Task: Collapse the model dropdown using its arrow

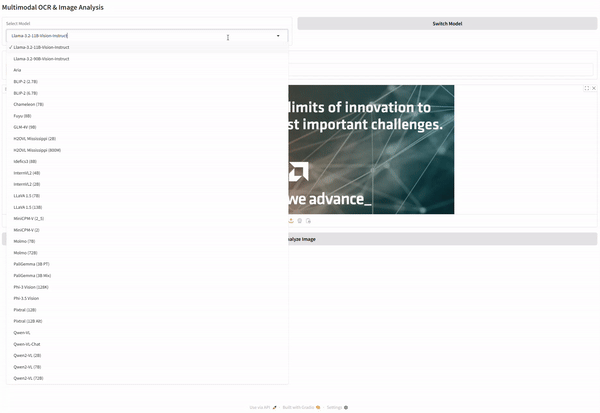Action: pos(278,35)
